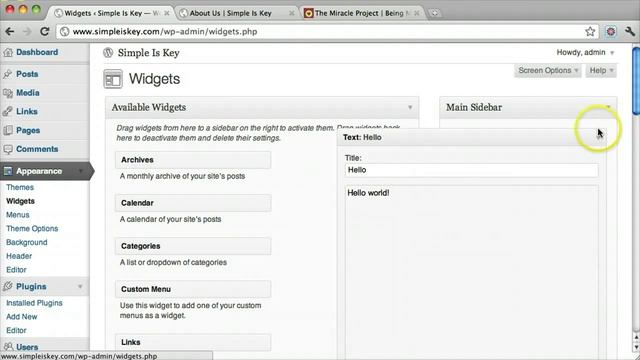Viewport: 640px width, 360px height.
Task: Expand the Screen Options dropdown
Action: pyautogui.click(x=547, y=71)
